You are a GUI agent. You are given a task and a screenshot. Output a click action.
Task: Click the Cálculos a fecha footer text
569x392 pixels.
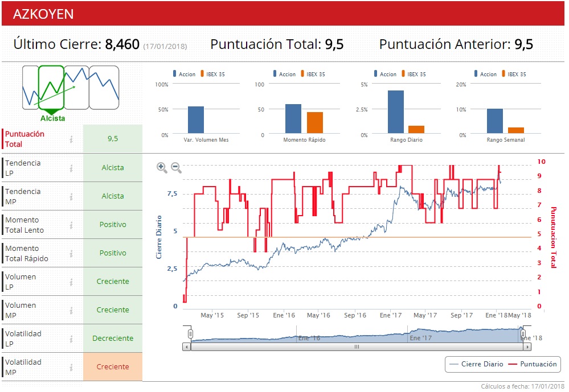522,386
